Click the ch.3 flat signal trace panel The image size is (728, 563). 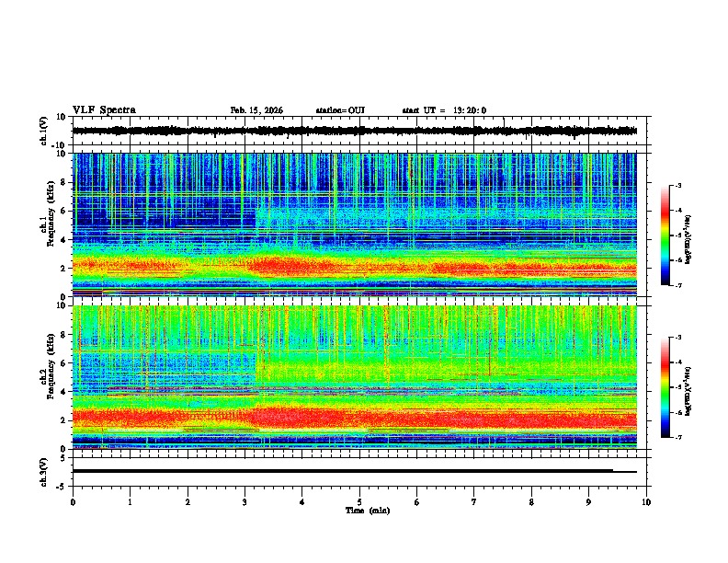point(359,472)
